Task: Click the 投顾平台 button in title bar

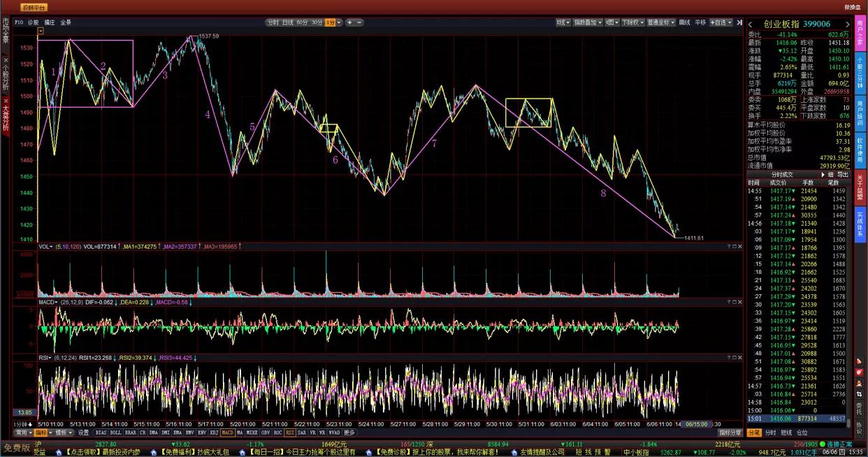Action: 34,7
